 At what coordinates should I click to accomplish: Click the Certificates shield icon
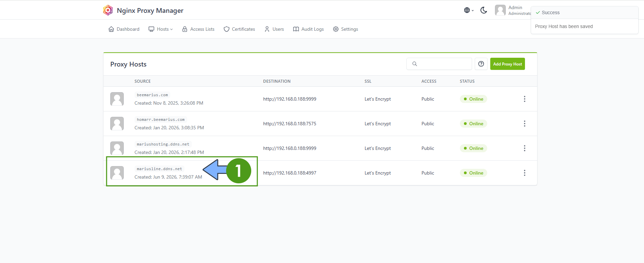click(x=227, y=29)
